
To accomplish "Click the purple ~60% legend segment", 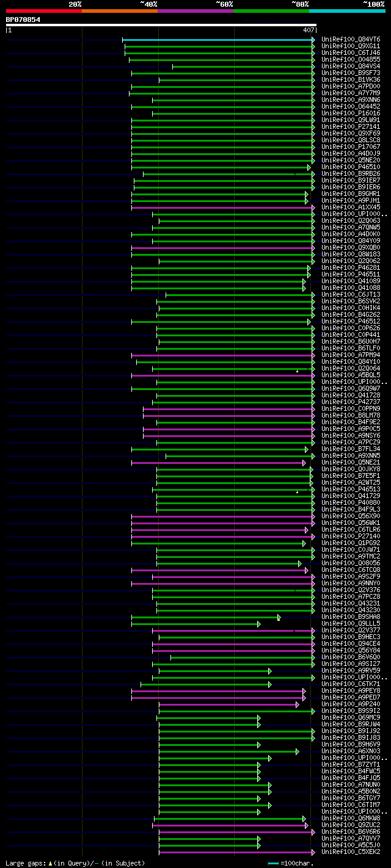I will [195, 11].
